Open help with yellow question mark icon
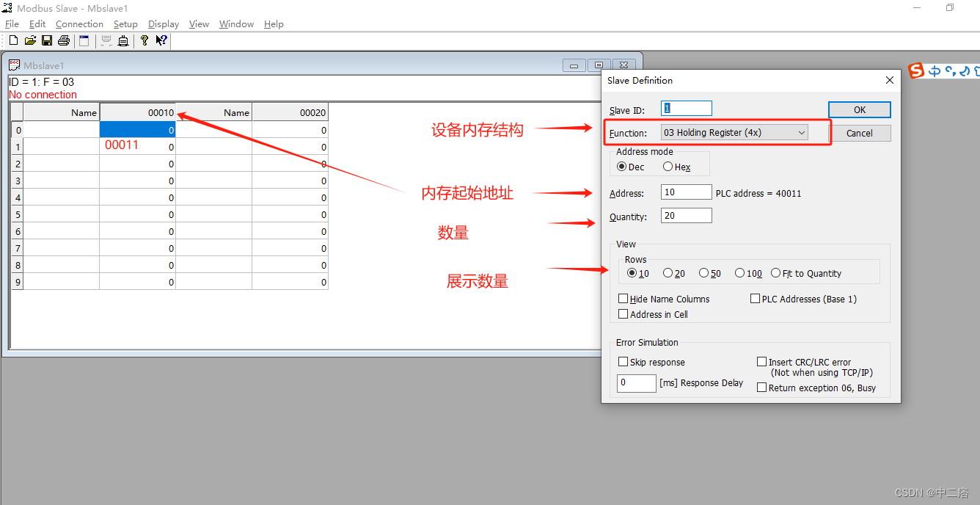 (145, 40)
